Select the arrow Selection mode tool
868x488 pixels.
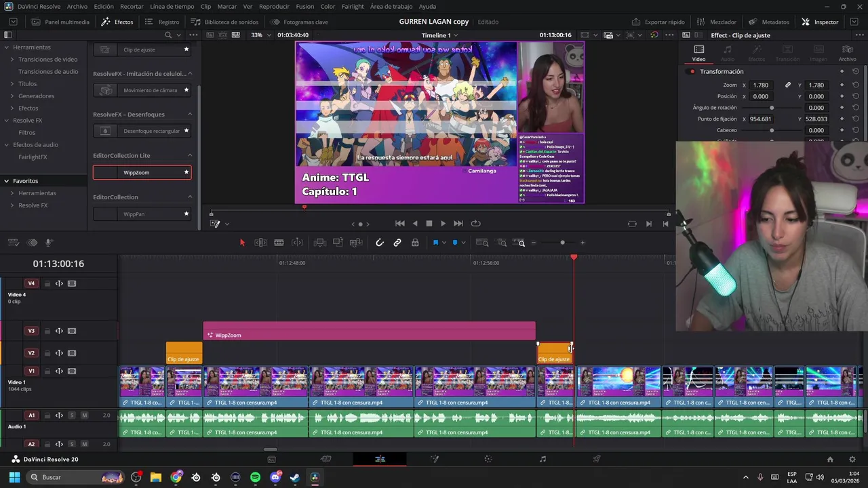click(242, 243)
